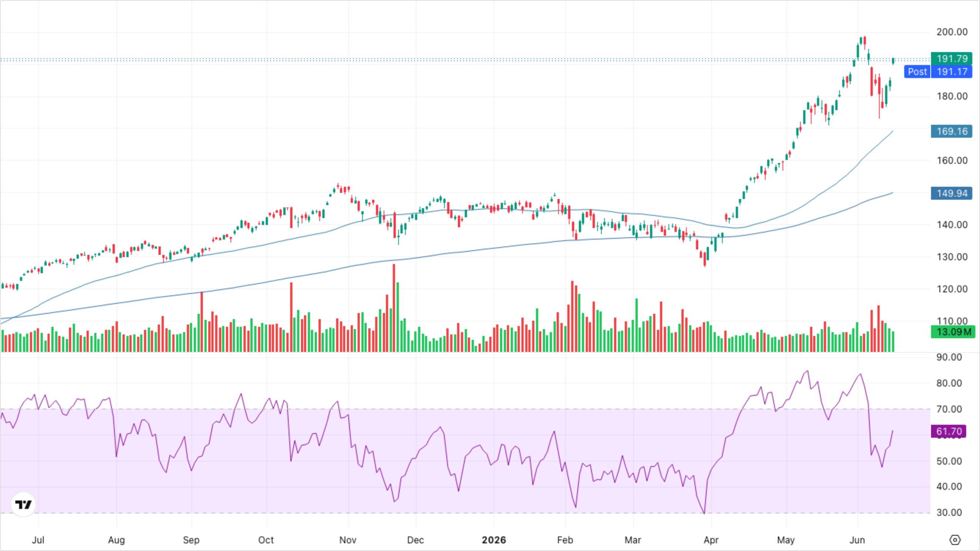The width and height of the screenshot is (980, 551).
Task: Select the Jun time axis label
Action: coord(857,540)
